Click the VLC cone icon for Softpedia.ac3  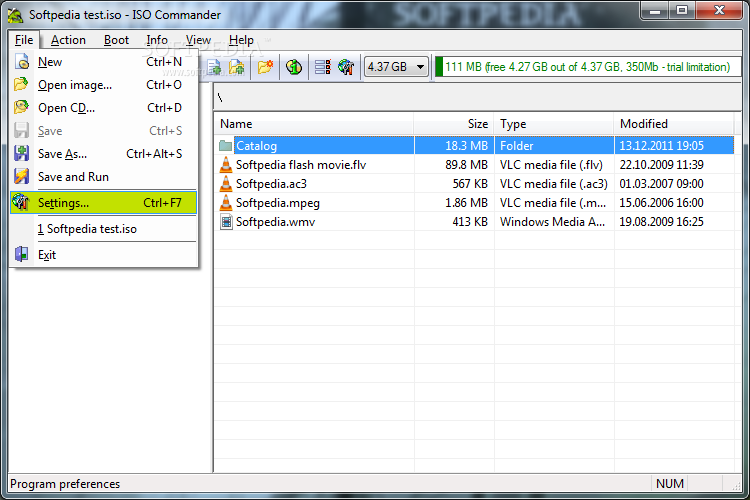(226, 184)
